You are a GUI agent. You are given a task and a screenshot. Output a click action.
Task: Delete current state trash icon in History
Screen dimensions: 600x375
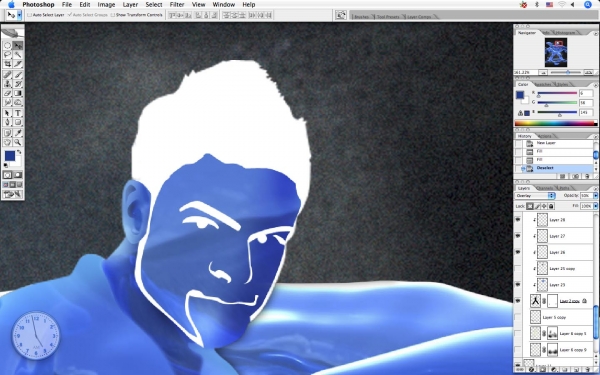pos(587,176)
